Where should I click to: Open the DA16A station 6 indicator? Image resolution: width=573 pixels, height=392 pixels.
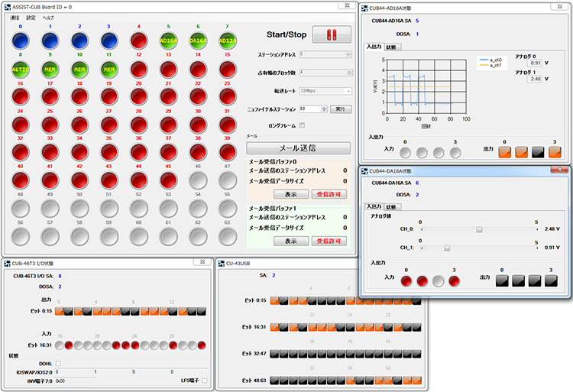click(198, 40)
